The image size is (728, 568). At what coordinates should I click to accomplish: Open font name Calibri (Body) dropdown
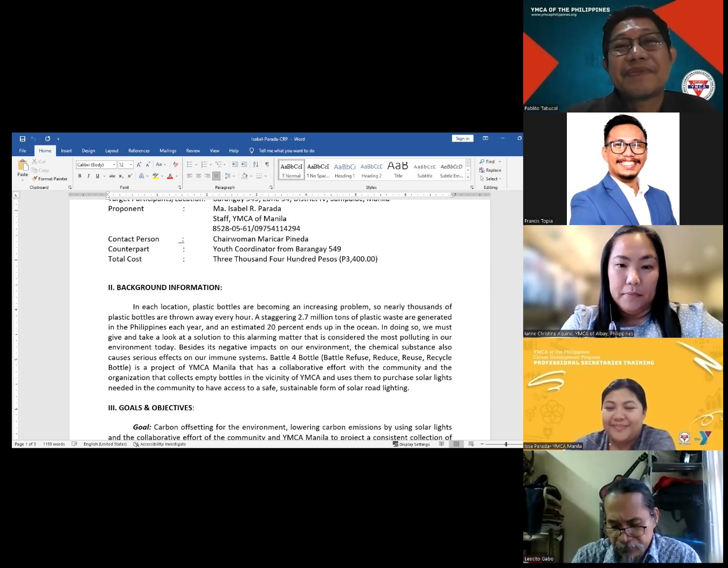pyautogui.click(x=114, y=165)
